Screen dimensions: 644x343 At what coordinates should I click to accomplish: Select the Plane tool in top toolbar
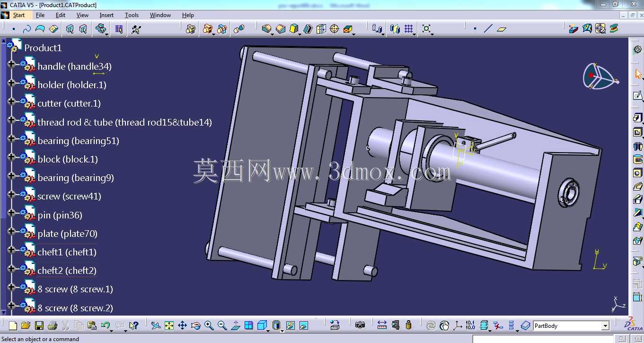pyautogui.click(x=502, y=29)
